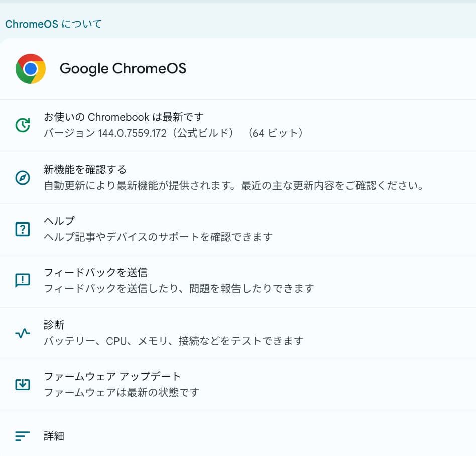Click the 詳細 list icon

pos(22,436)
